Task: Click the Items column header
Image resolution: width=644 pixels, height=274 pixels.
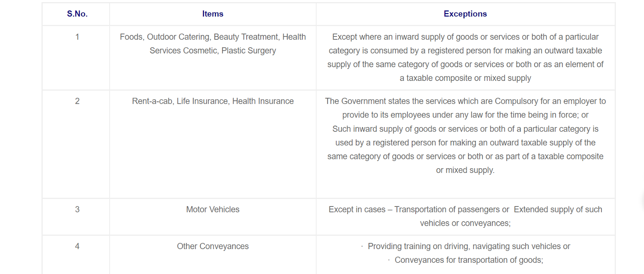Action: [x=213, y=14]
